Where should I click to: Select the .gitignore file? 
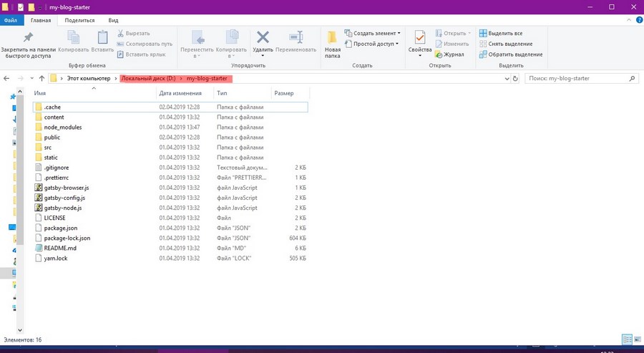point(170,168)
